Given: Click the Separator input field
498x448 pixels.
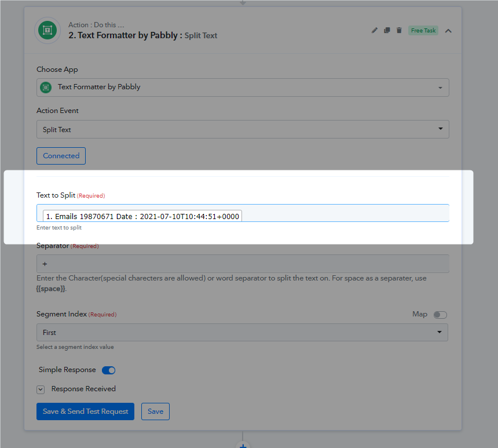Looking at the screenshot, I should tap(243, 264).
